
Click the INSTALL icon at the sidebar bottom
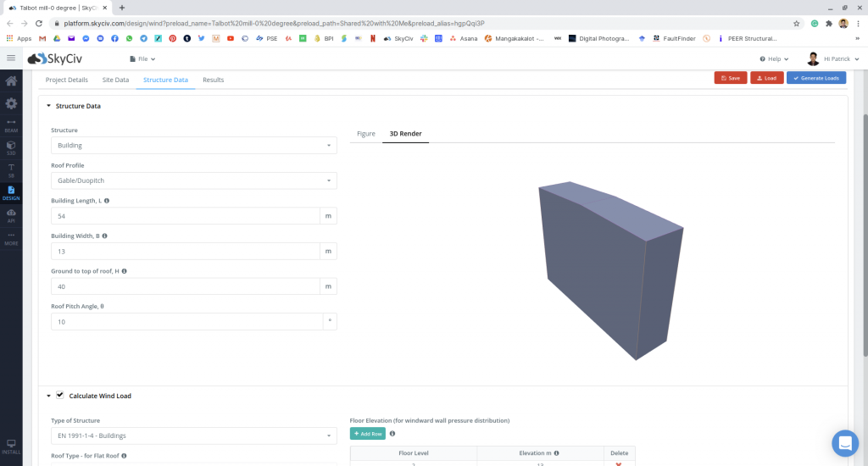click(11, 445)
